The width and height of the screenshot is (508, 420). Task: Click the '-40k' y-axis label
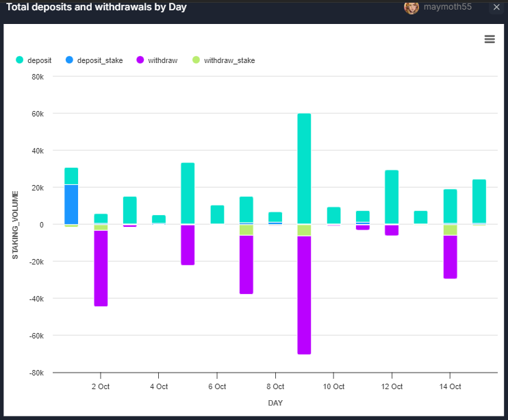pyautogui.click(x=36, y=299)
